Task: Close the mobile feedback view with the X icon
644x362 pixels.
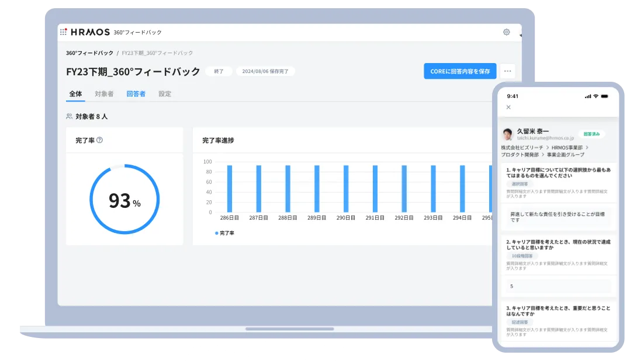Action: click(508, 107)
